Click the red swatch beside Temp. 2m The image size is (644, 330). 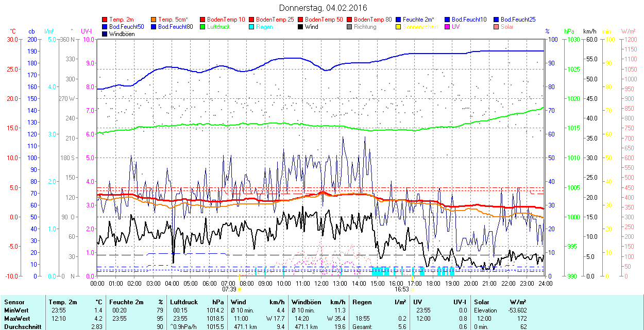point(105,20)
